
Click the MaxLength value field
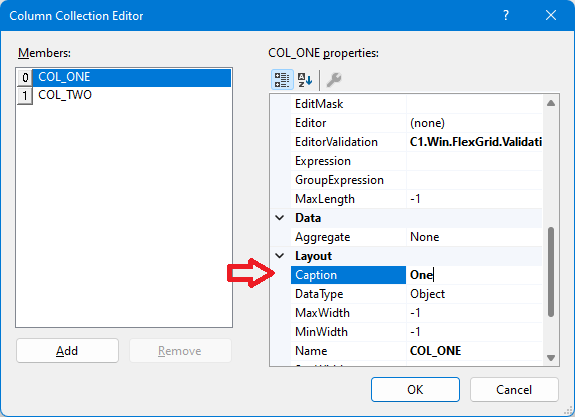474,199
